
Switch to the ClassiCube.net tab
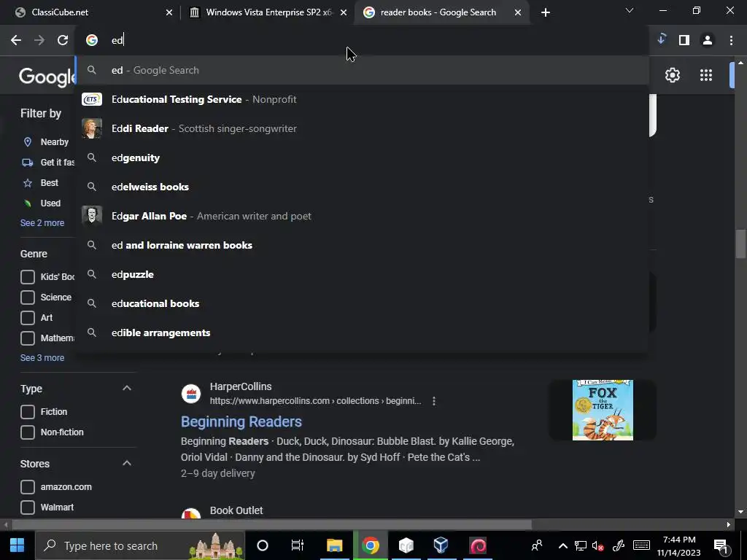(x=90, y=12)
